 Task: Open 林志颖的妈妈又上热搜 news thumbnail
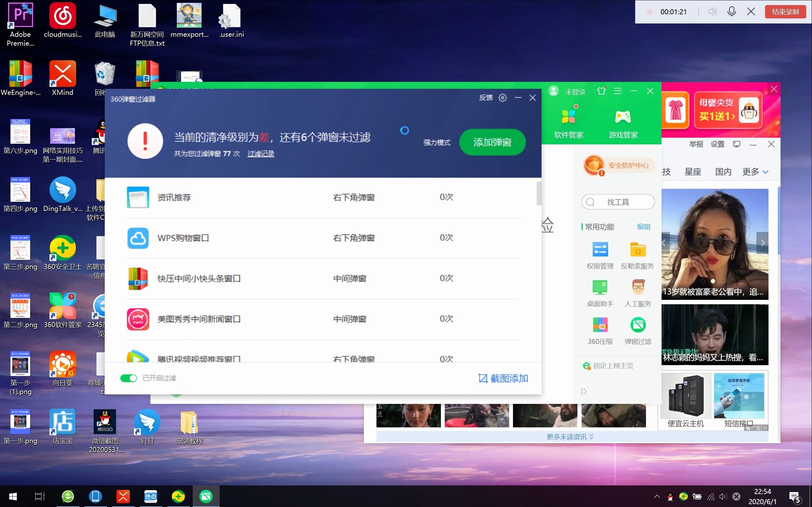click(715, 335)
